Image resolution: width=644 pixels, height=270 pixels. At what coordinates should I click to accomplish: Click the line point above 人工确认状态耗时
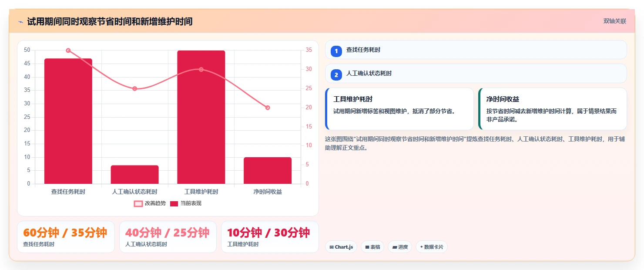coord(135,88)
